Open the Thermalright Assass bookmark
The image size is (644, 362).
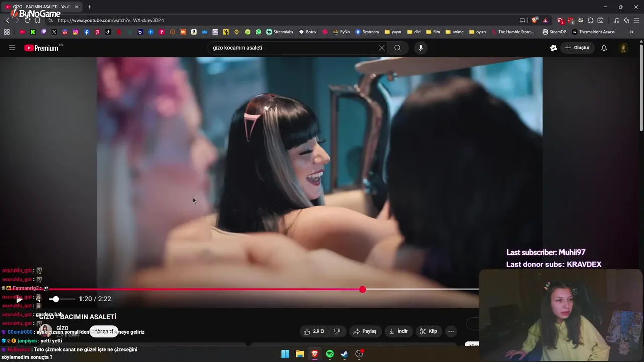pos(595,32)
